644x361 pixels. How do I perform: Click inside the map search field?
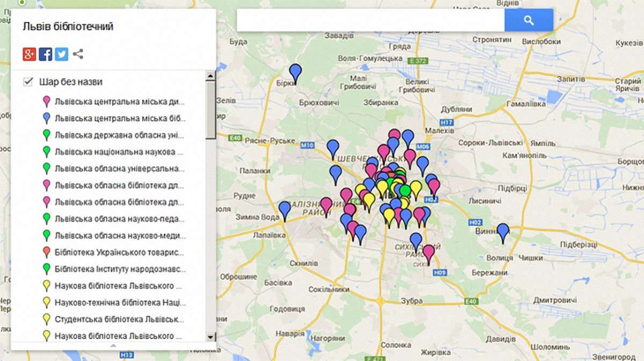370,20
